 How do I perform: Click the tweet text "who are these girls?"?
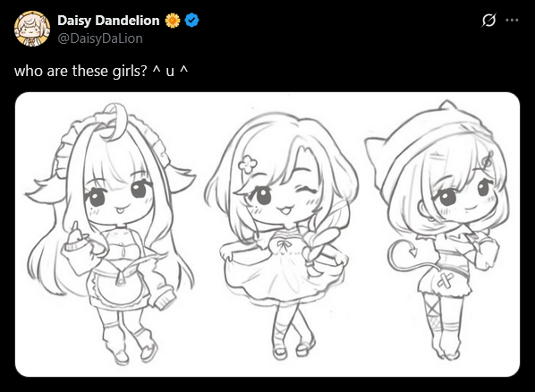[x=81, y=71]
